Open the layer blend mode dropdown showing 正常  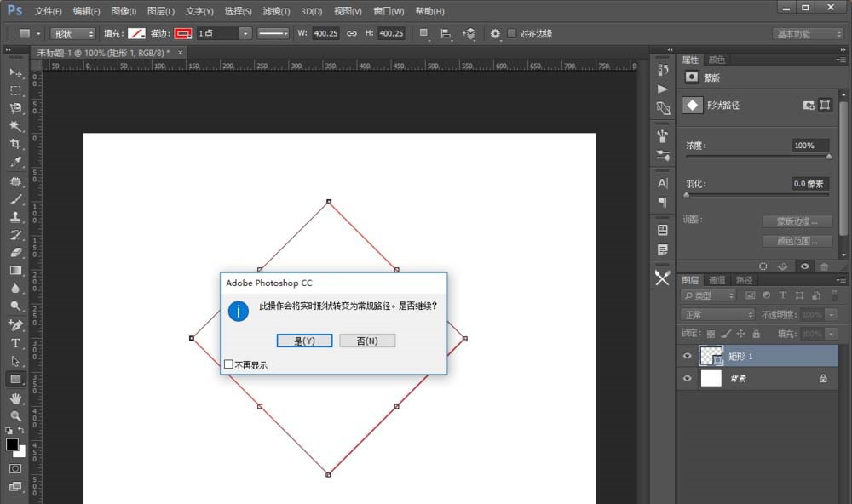click(x=716, y=314)
